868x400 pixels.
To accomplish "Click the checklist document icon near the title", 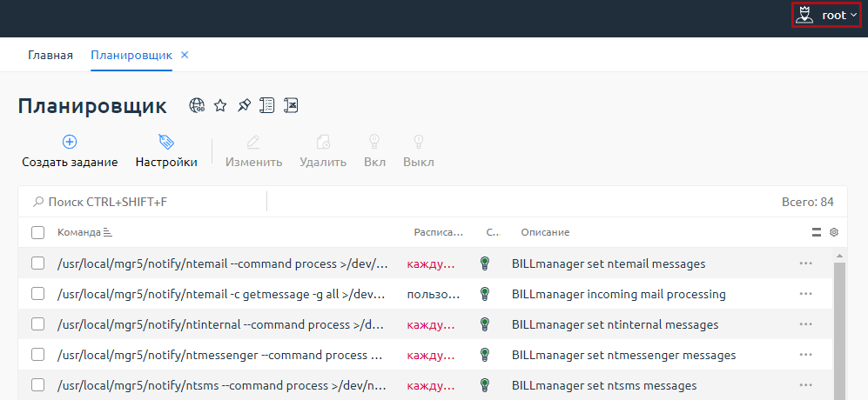I will (268, 105).
